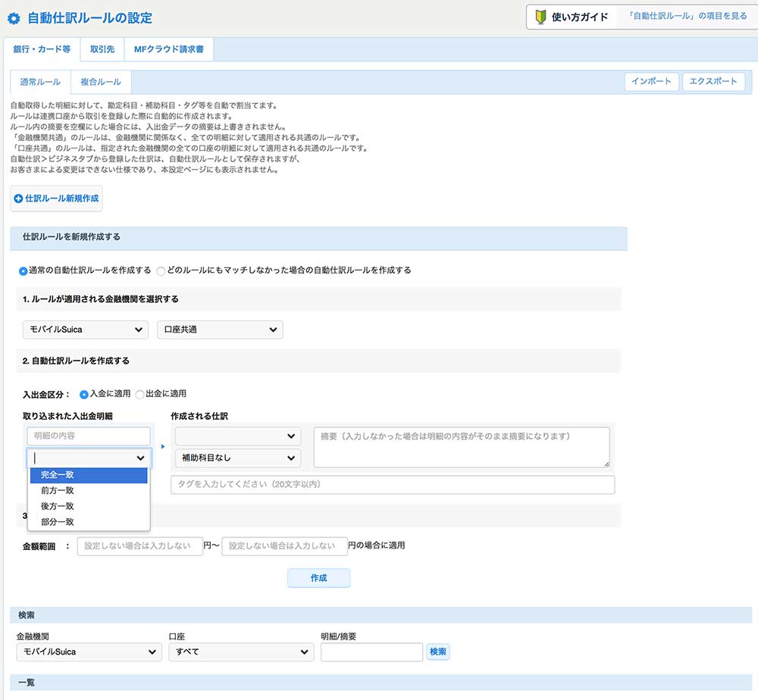This screenshot has width=758, height=700.
Task: Switch to the 複合ルール tab
Action: pos(101,82)
